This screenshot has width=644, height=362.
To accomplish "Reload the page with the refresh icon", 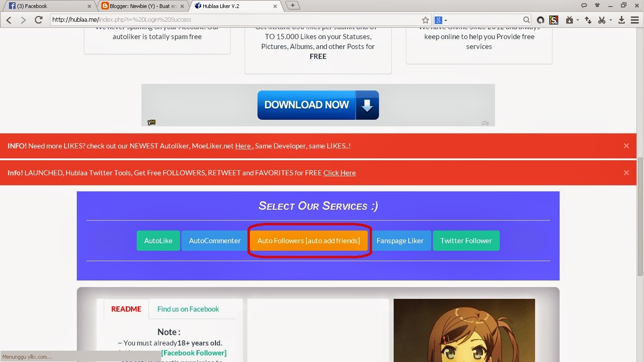I will pyautogui.click(x=39, y=20).
